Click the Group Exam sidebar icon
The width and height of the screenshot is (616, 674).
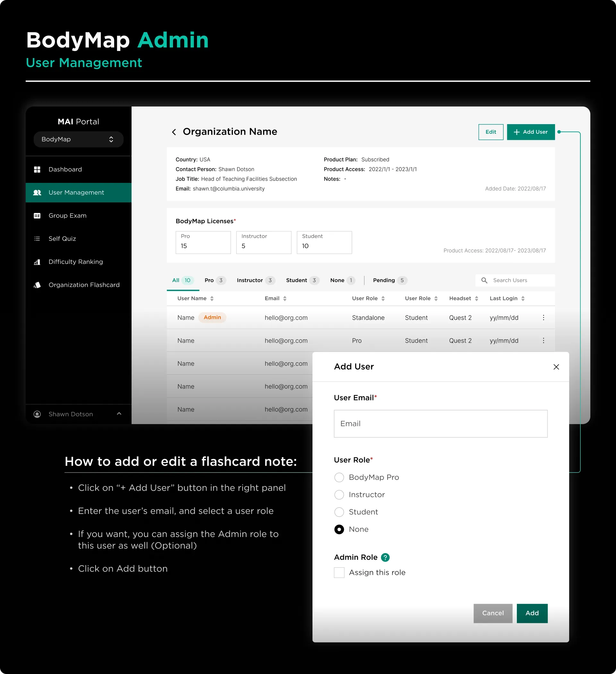pos(37,216)
